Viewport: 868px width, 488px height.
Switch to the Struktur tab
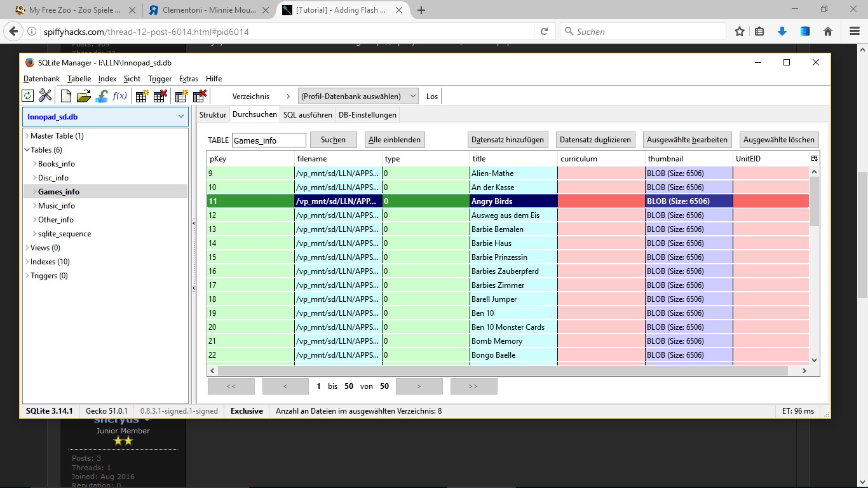click(x=213, y=115)
